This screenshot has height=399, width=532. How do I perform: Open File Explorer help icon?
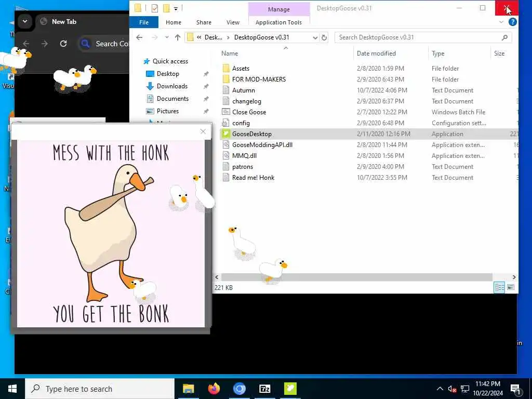tap(512, 22)
